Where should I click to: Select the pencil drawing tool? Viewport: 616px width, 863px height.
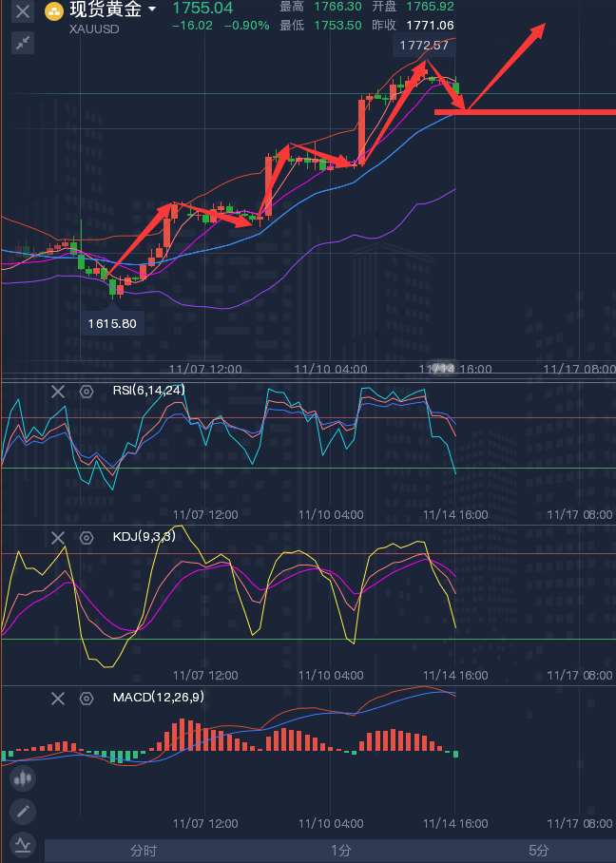[x=23, y=812]
